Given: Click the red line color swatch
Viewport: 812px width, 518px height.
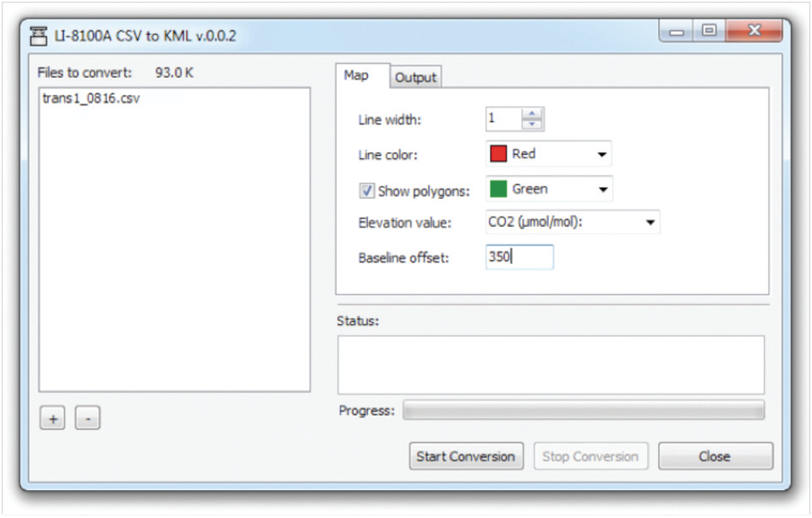Looking at the screenshot, I should point(498,154).
